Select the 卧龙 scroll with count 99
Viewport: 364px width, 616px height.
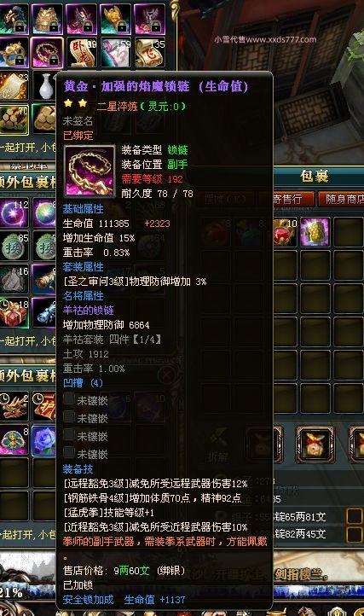[x=82, y=52]
